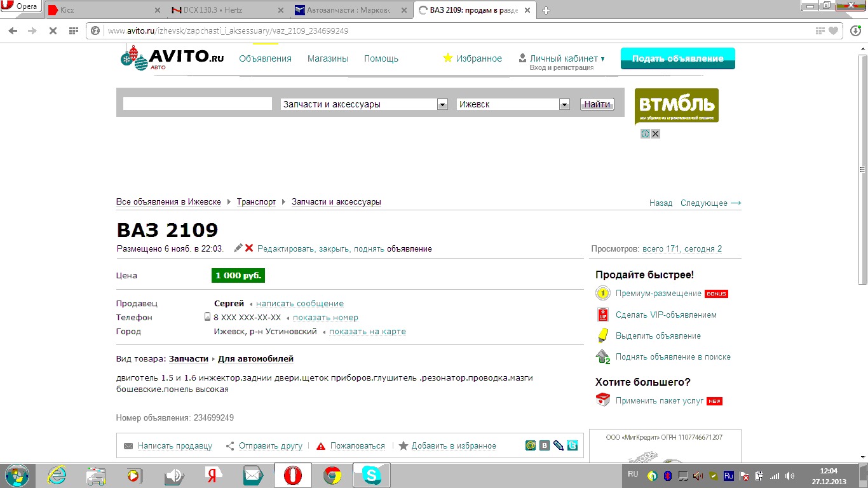The width and height of the screenshot is (868, 488).
Task: Open the Speed Dial grid icon
Action: point(73,30)
